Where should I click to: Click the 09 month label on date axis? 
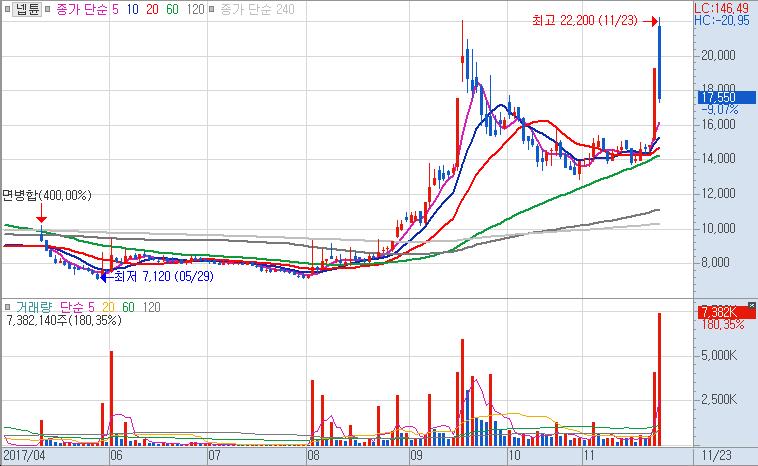coord(416,455)
